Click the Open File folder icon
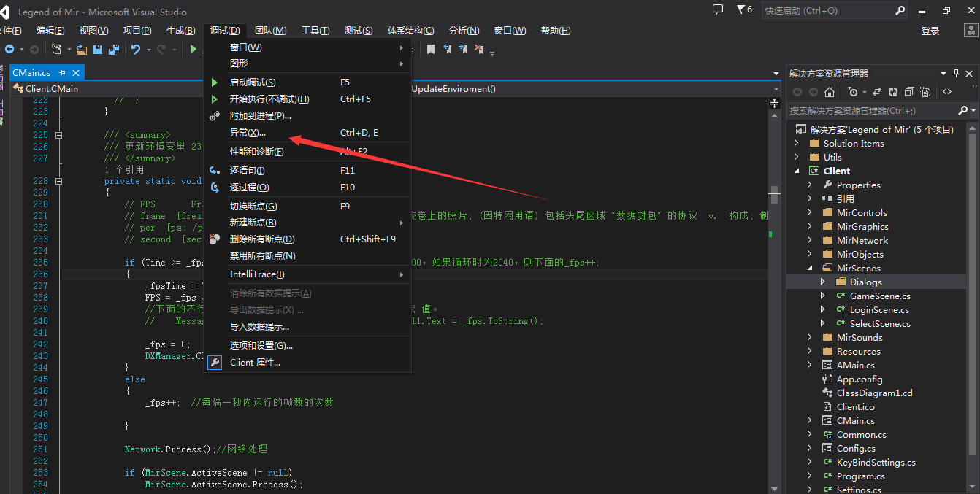Viewport: 980px width, 494px height. tap(82, 49)
